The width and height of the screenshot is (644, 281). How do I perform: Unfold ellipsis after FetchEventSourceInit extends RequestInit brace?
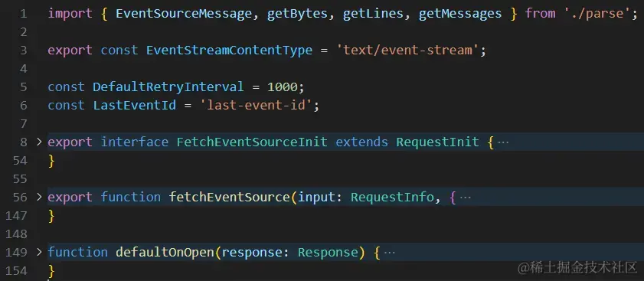click(503, 142)
